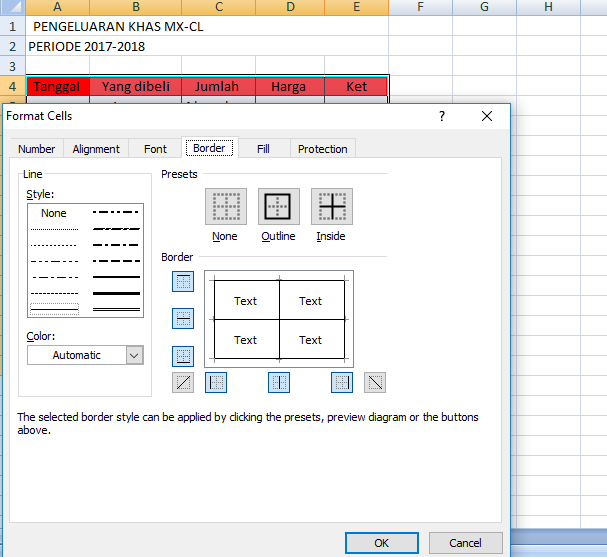607x557 pixels.
Task: Toggle the inside horizontal border button
Action: (183, 319)
